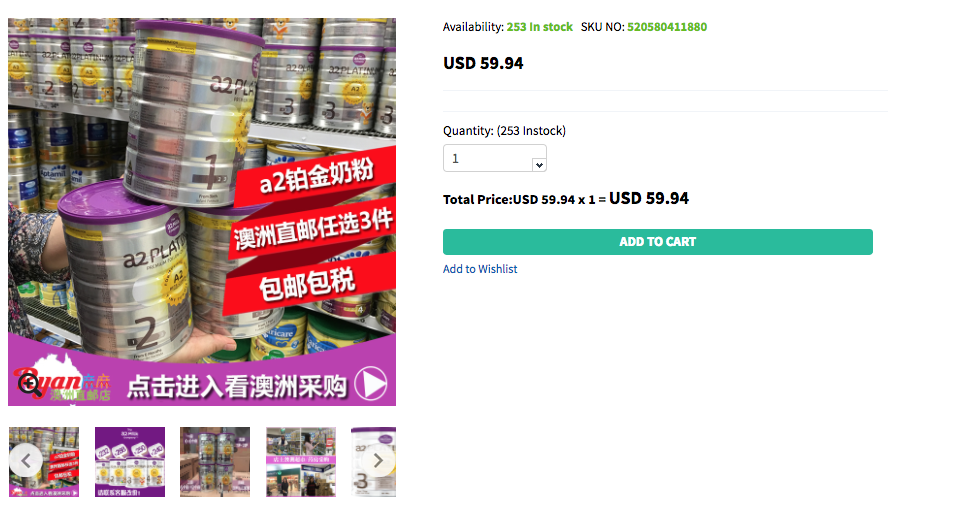Click the USD 59.94 price heading
The height and width of the screenshot is (516, 963).
(483, 63)
